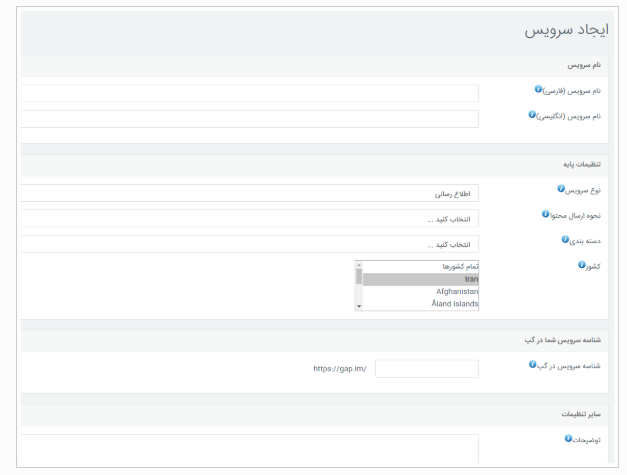Click info icon next to توضیحات label
The image size is (627, 475).
(x=568, y=438)
